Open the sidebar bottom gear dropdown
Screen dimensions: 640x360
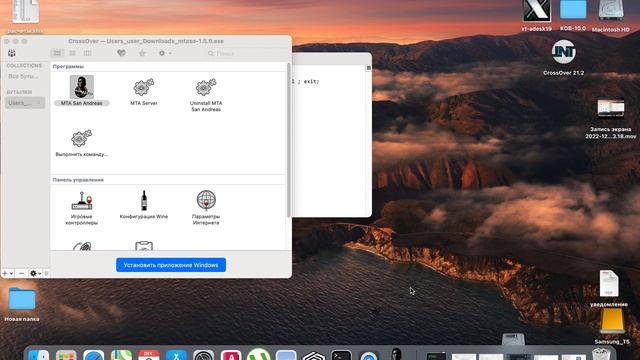click(x=36, y=273)
